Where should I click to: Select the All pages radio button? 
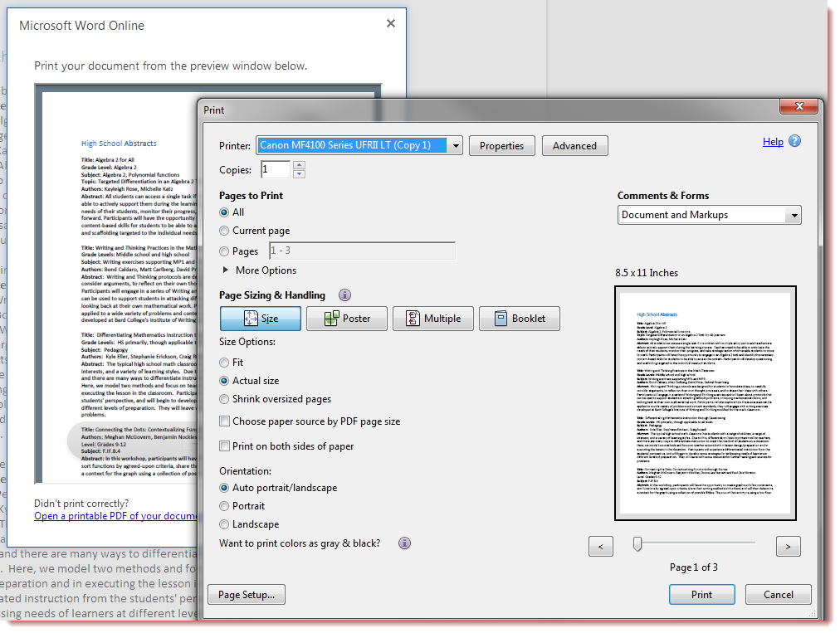pyautogui.click(x=224, y=212)
